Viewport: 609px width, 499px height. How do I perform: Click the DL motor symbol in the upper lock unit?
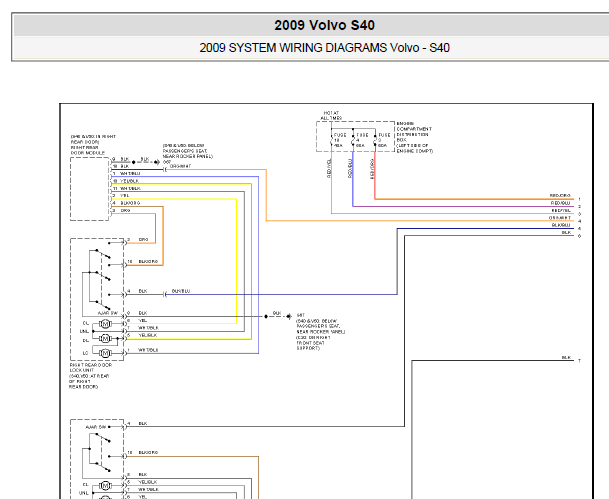(x=105, y=339)
